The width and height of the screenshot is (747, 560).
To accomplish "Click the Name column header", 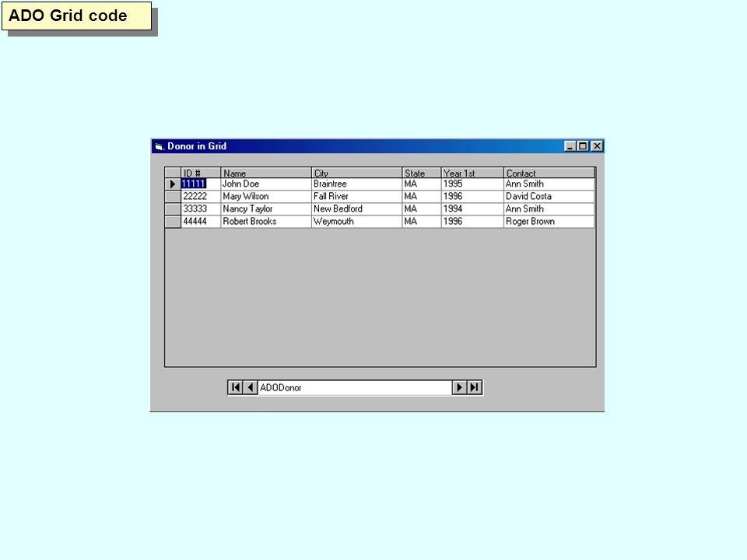I will point(266,173).
